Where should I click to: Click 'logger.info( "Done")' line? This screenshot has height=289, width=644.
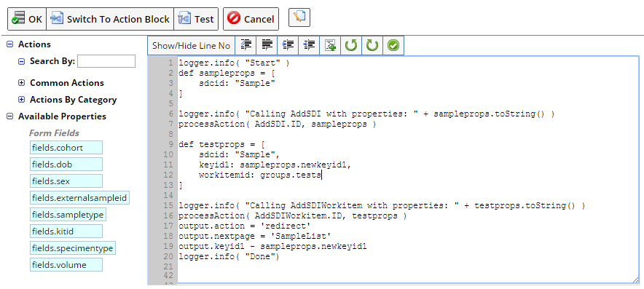(x=229, y=256)
